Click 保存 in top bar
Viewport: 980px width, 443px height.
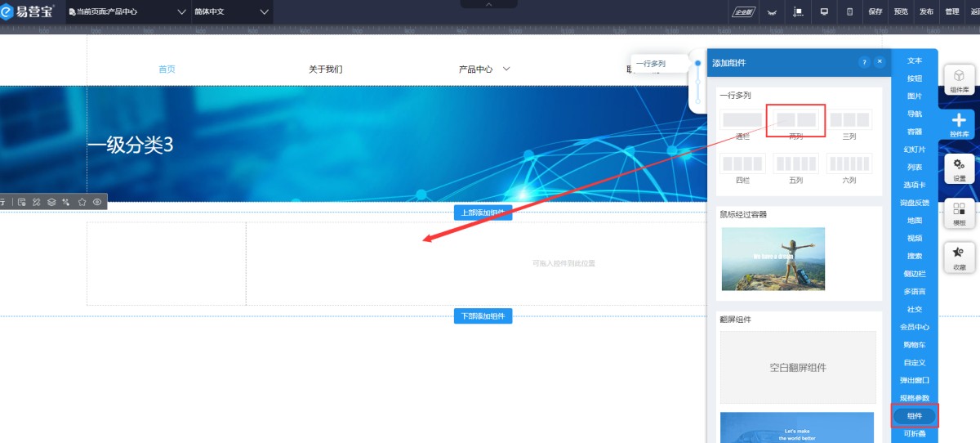point(875,11)
